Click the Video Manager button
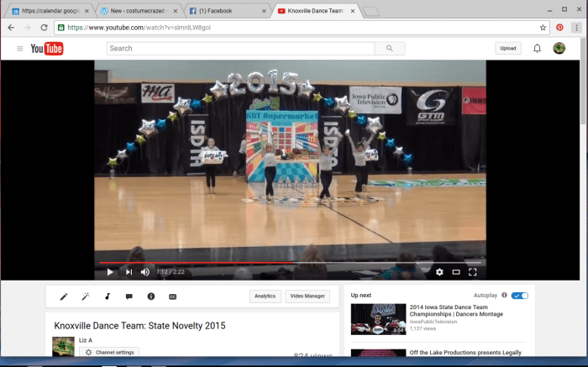The width and height of the screenshot is (588, 367). point(307,296)
